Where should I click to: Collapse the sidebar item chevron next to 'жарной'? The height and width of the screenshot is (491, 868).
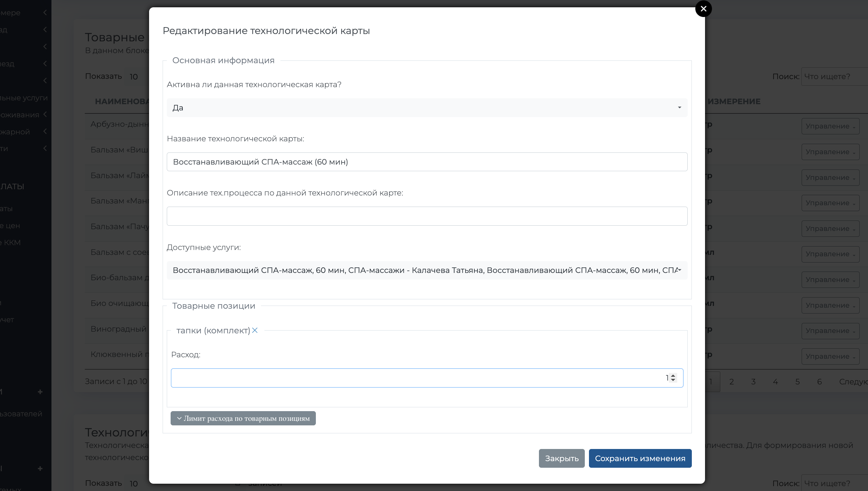pyautogui.click(x=45, y=131)
